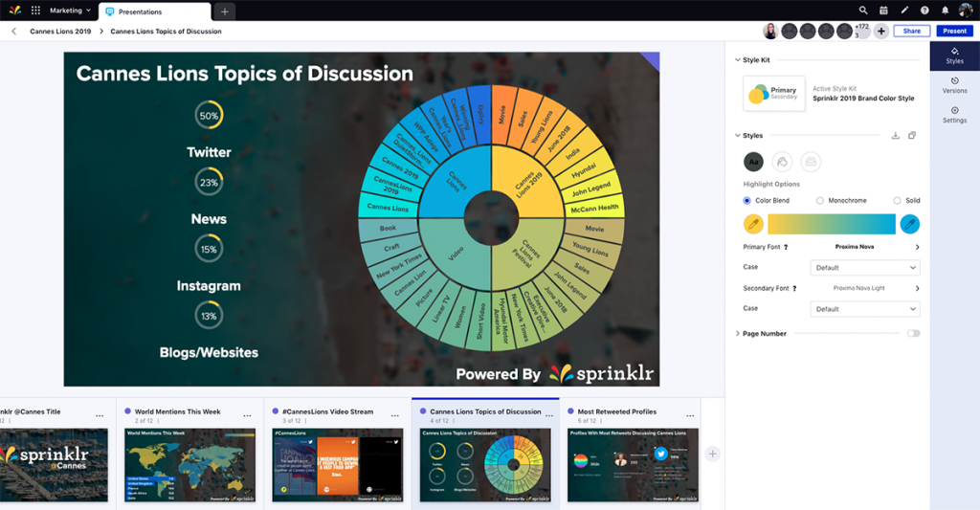Viewport: 980px width, 510px height.
Task: Open the Primary Font Case dropdown
Action: 865,268
